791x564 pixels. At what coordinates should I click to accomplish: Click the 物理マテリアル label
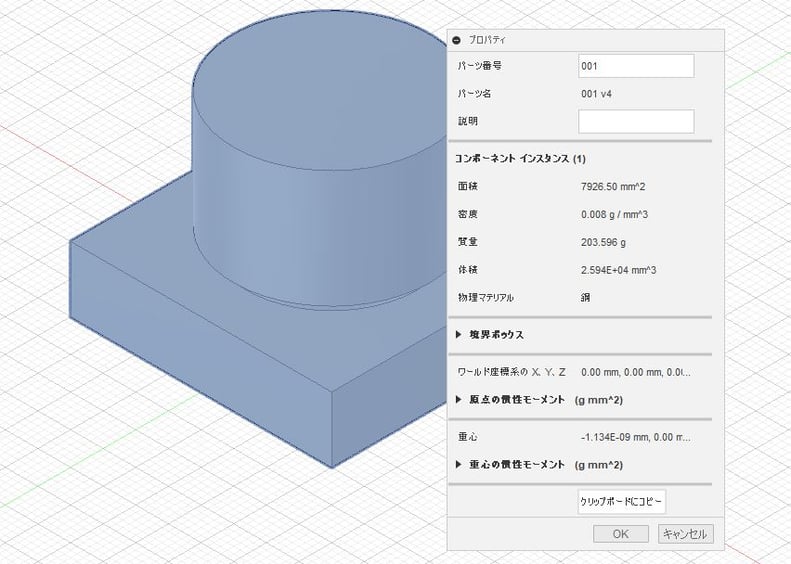[x=485, y=298]
